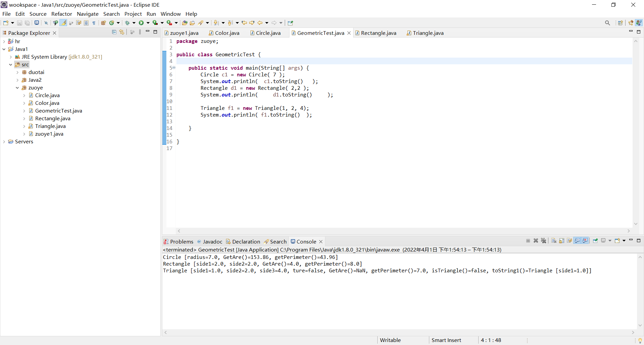
Task: Toggle Link with Editor in Package Explorer
Action: point(122,32)
